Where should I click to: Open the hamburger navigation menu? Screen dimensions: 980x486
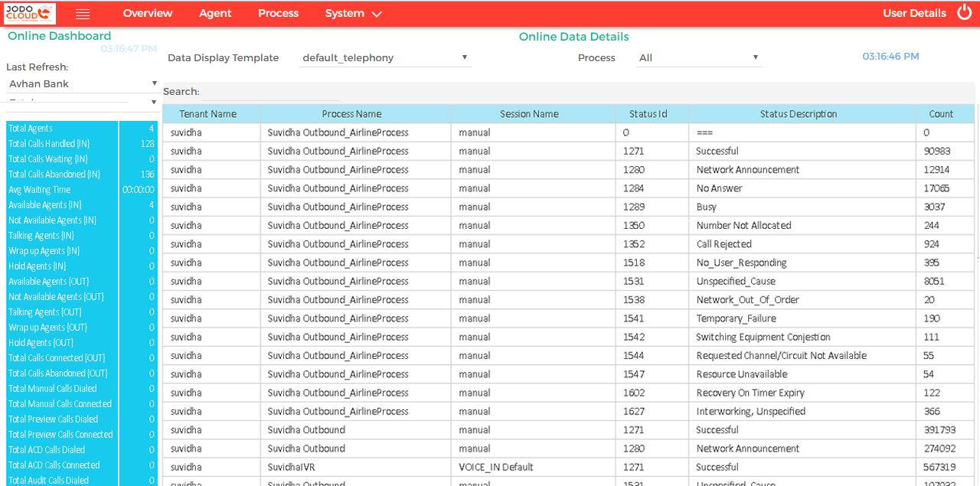click(x=83, y=13)
